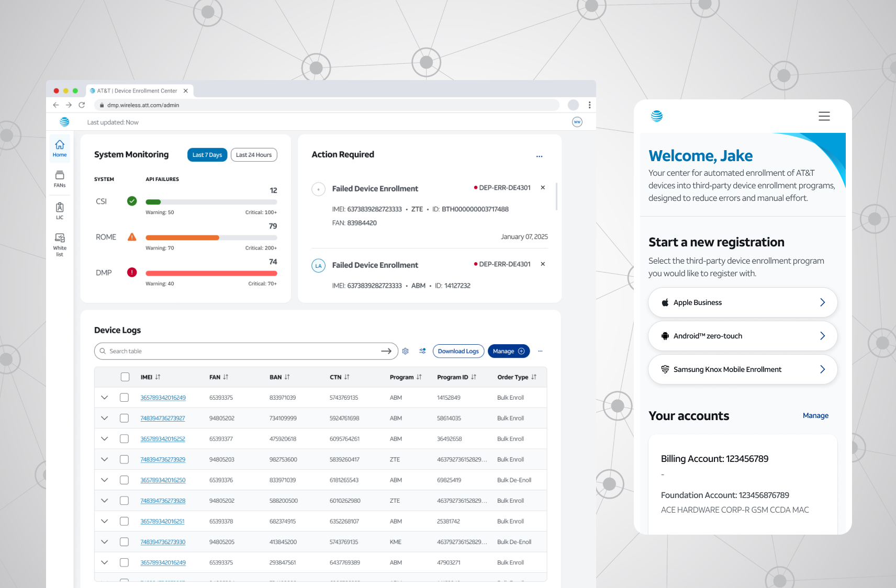
Task: Open Apple Business registration chevron
Action: 822,302
